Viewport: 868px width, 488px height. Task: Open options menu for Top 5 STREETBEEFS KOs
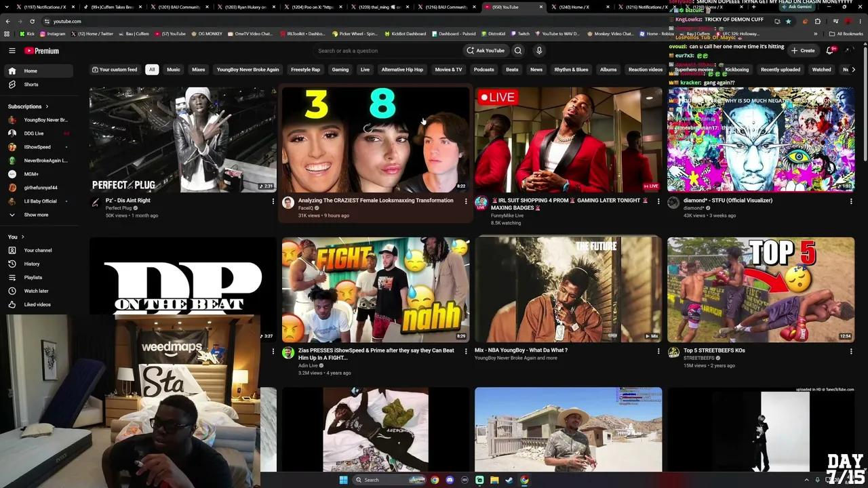(x=851, y=351)
